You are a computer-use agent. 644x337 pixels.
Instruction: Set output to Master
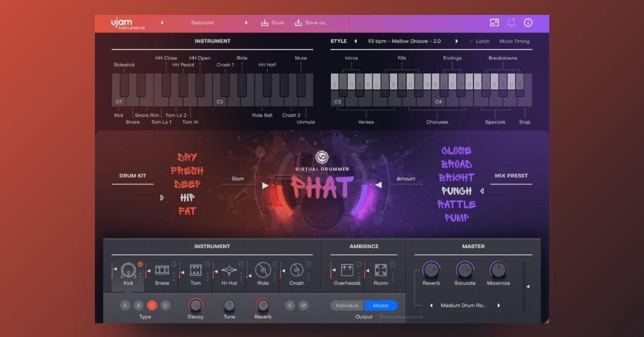tap(380, 305)
